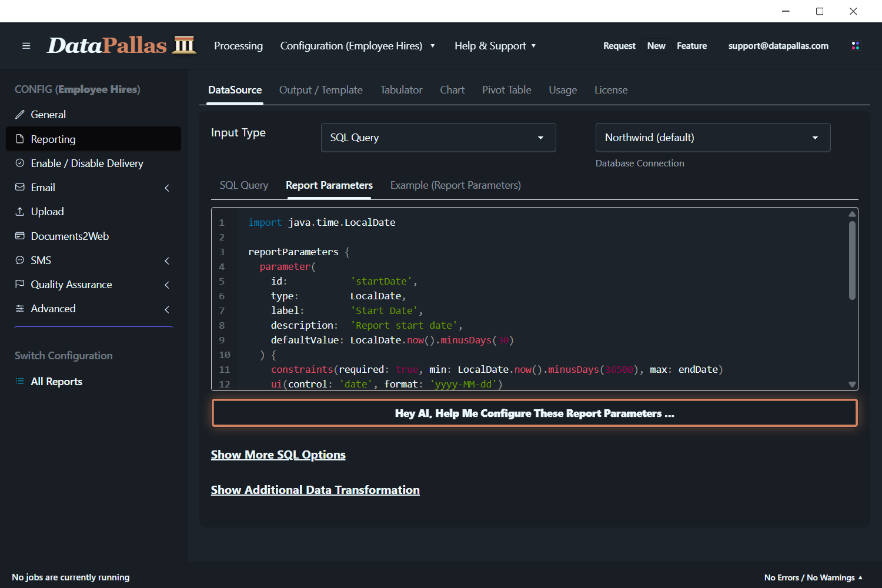Click No jobs are currently running status

(x=71, y=577)
